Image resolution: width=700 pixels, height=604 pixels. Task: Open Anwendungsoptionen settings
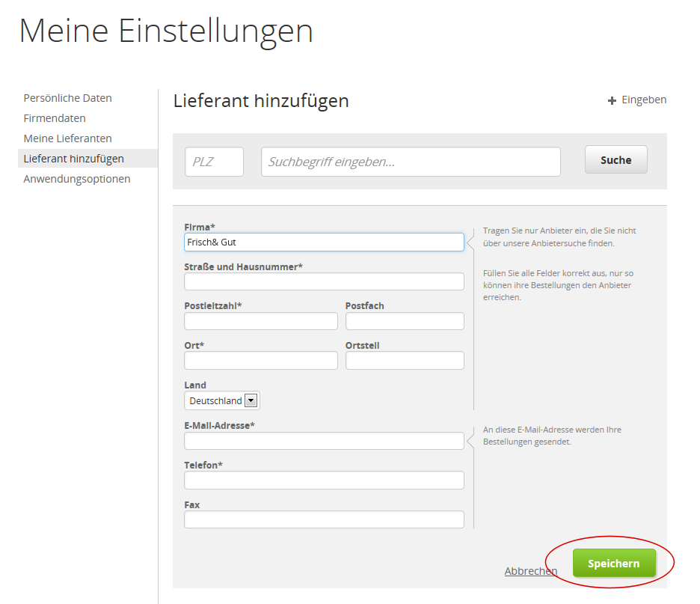click(77, 179)
